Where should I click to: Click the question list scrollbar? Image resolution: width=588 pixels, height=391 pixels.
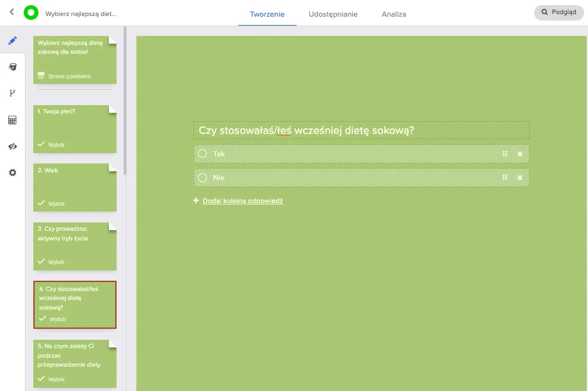point(125,101)
